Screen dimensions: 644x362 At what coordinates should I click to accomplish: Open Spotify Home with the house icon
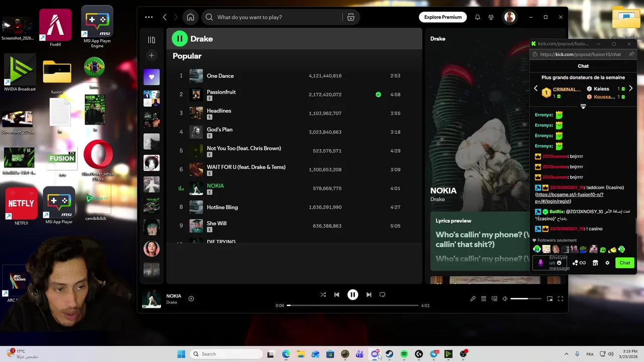click(190, 17)
